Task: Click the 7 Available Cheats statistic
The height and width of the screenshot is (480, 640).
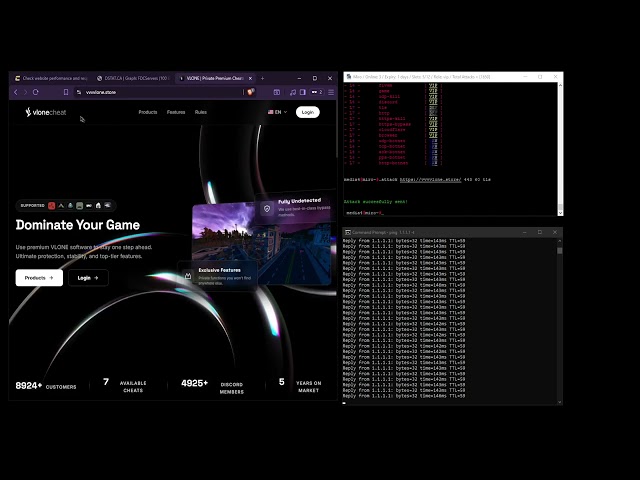Action: (x=124, y=386)
